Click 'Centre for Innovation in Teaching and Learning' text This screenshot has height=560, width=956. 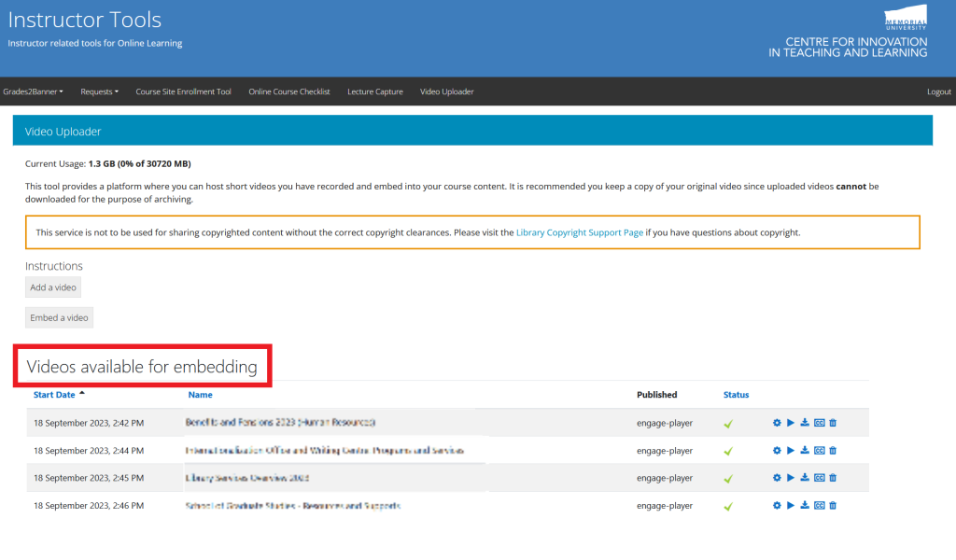click(848, 47)
